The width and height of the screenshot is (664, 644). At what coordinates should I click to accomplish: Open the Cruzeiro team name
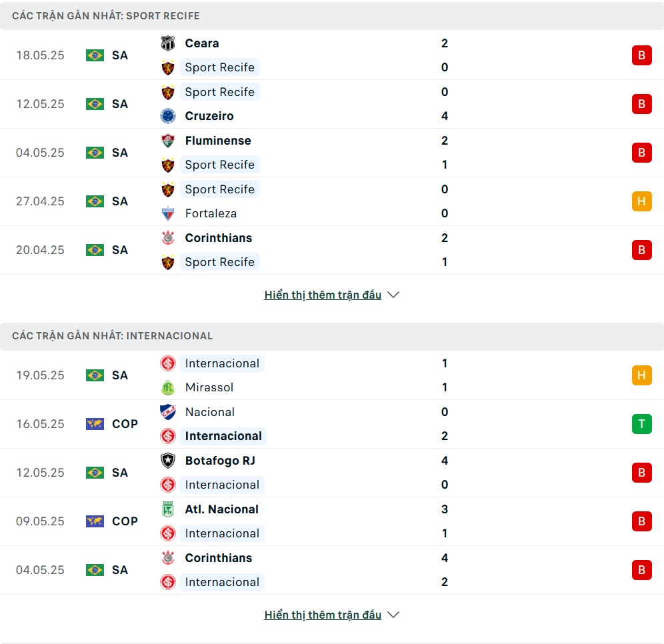coord(209,116)
